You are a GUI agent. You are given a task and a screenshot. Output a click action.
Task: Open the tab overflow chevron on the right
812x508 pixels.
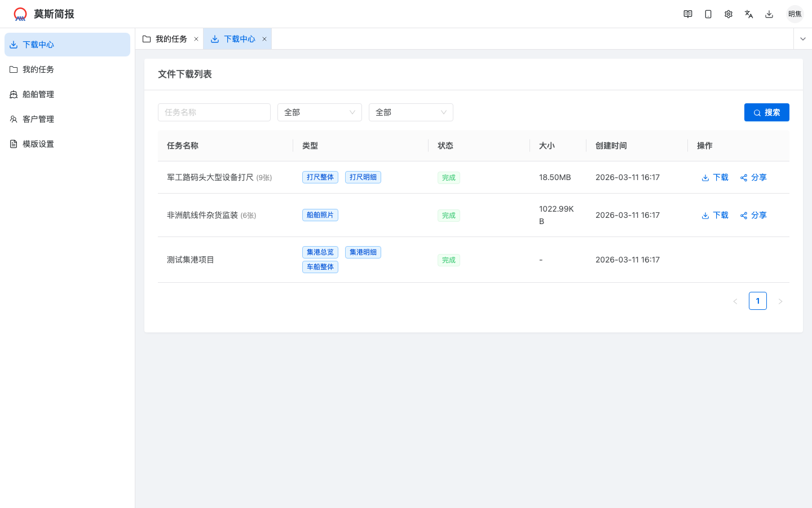pyautogui.click(x=802, y=38)
